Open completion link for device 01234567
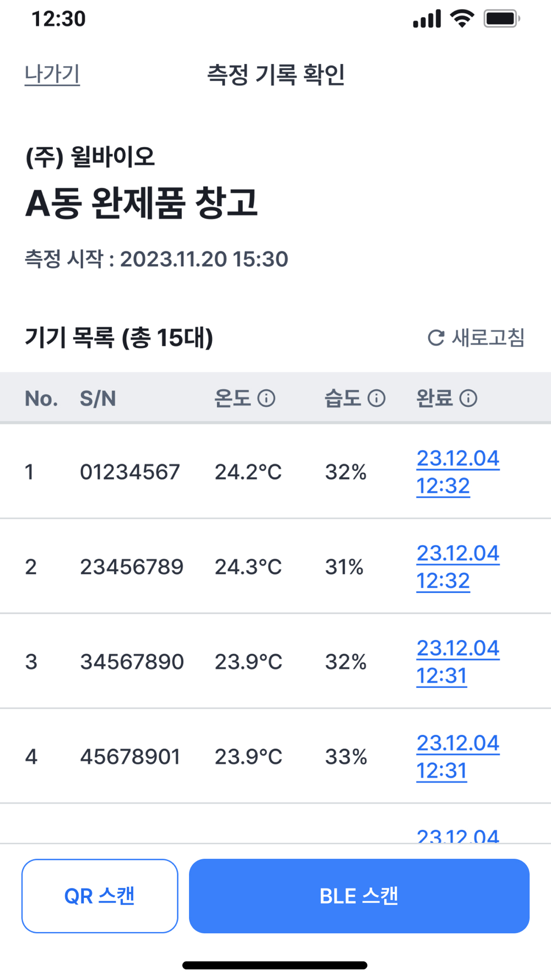Viewport: 551px width, 980px height. coord(457,472)
